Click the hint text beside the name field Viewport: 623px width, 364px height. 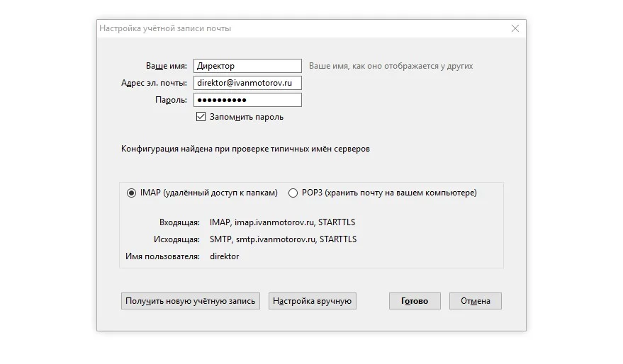click(391, 66)
